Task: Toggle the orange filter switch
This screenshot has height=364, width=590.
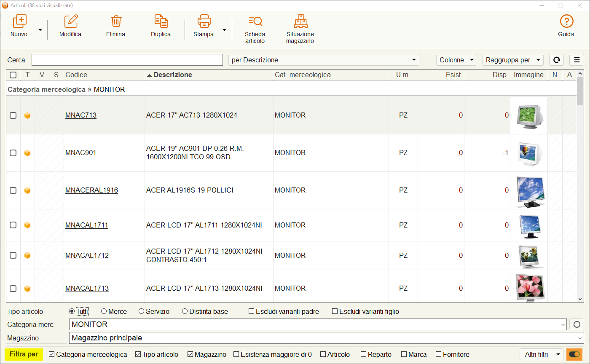Action: 574,354
